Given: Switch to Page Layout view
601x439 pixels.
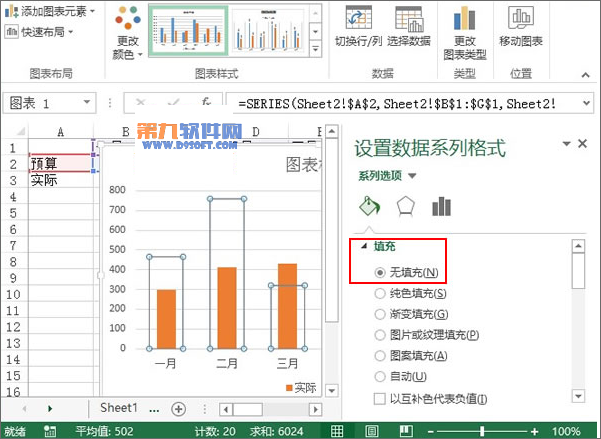Looking at the screenshot, I should 371,431.
